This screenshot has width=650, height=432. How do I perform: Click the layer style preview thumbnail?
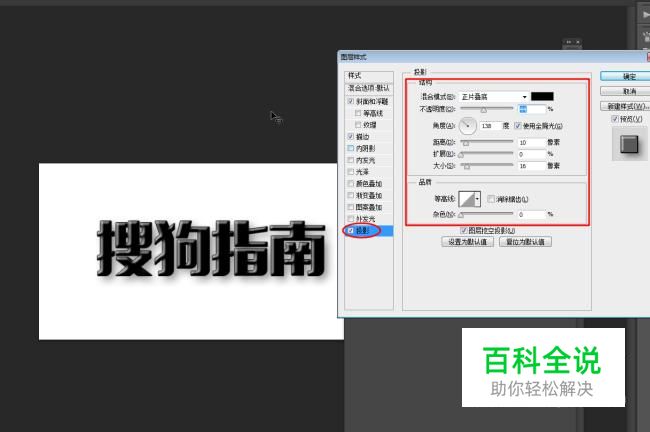[x=629, y=144]
